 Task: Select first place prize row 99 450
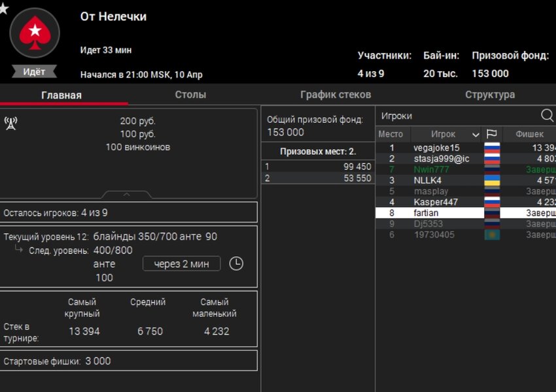click(x=317, y=167)
